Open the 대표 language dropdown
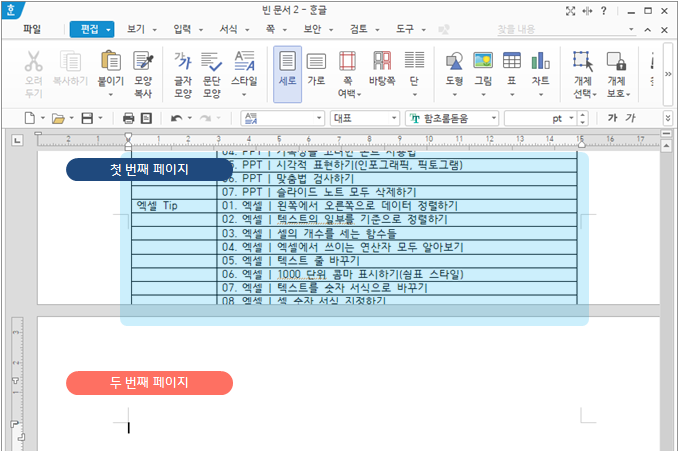The image size is (679, 452). [x=365, y=118]
